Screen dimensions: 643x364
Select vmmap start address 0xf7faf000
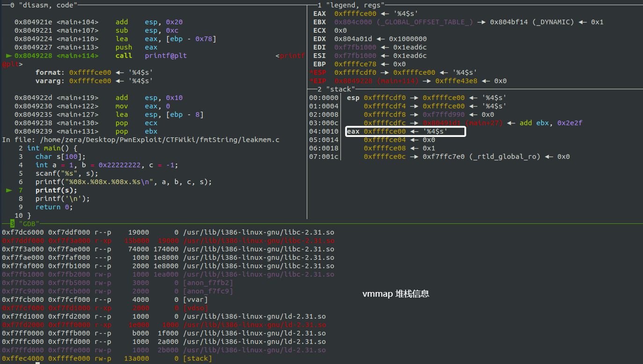click(x=23, y=266)
